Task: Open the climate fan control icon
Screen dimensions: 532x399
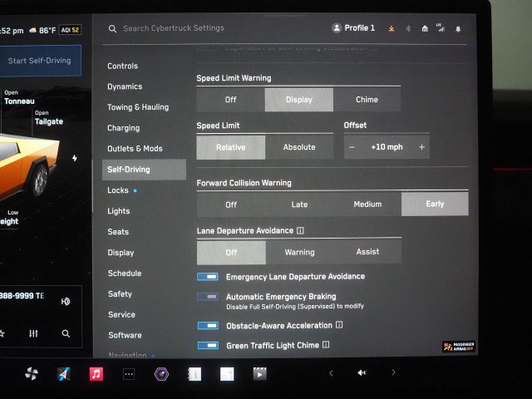Action: 32,373
